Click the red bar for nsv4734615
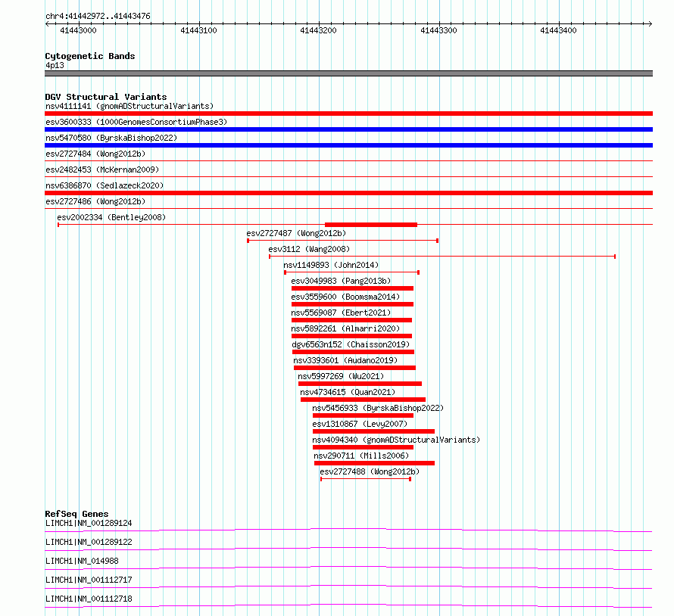The width and height of the screenshot is (674, 616). (363, 400)
